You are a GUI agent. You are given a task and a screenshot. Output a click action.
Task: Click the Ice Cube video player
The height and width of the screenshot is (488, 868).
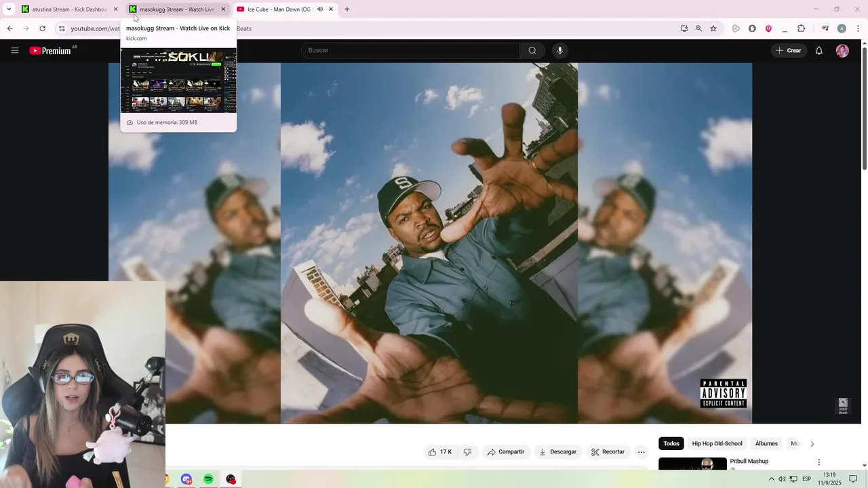pyautogui.click(x=430, y=243)
